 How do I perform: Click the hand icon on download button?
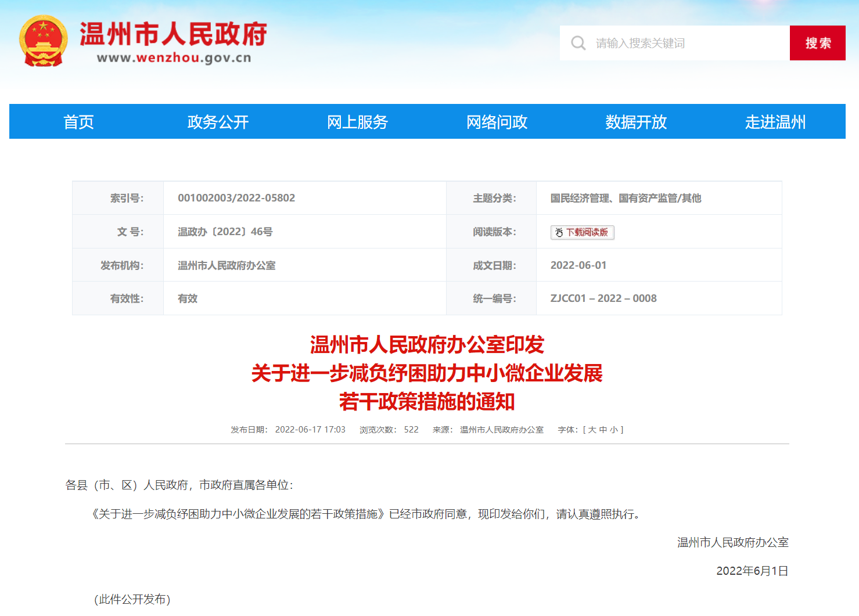559,232
